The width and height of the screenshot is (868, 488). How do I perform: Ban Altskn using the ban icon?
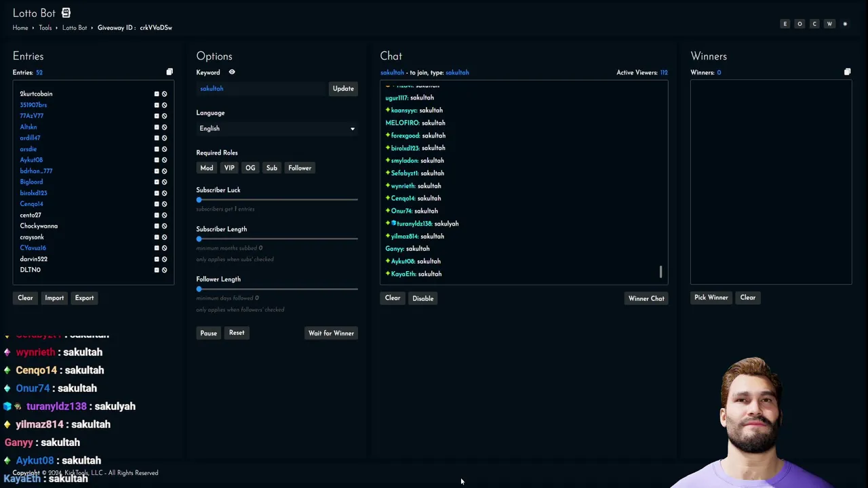tap(164, 127)
